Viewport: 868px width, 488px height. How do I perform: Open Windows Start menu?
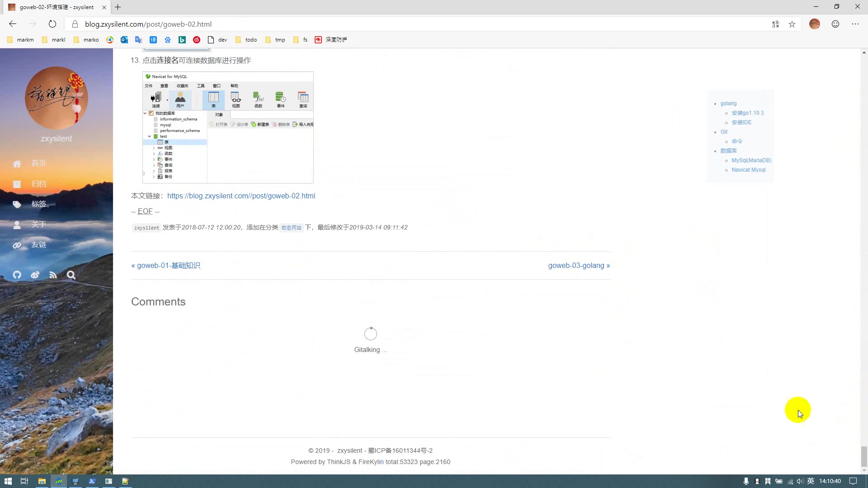pyautogui.click(x=8, y=481)
